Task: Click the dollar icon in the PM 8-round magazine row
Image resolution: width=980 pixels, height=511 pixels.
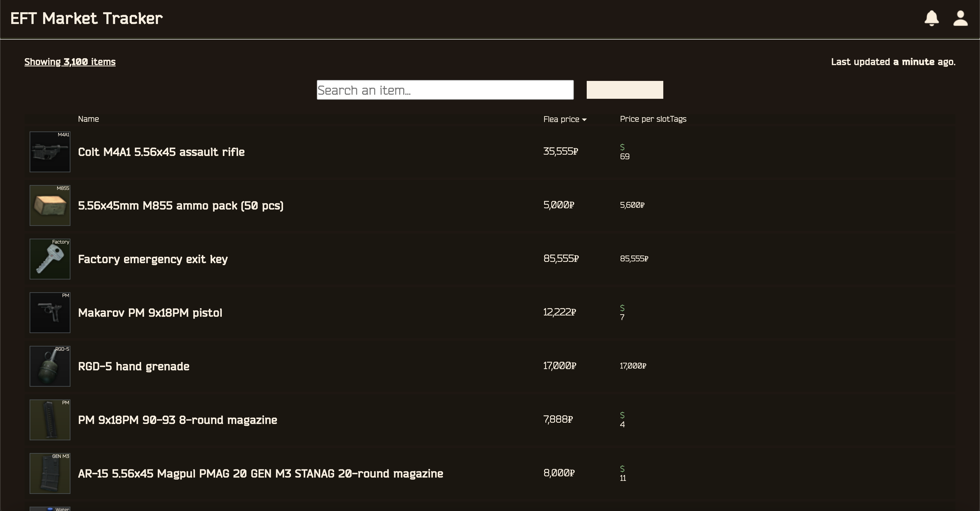Action: [622, 415]
